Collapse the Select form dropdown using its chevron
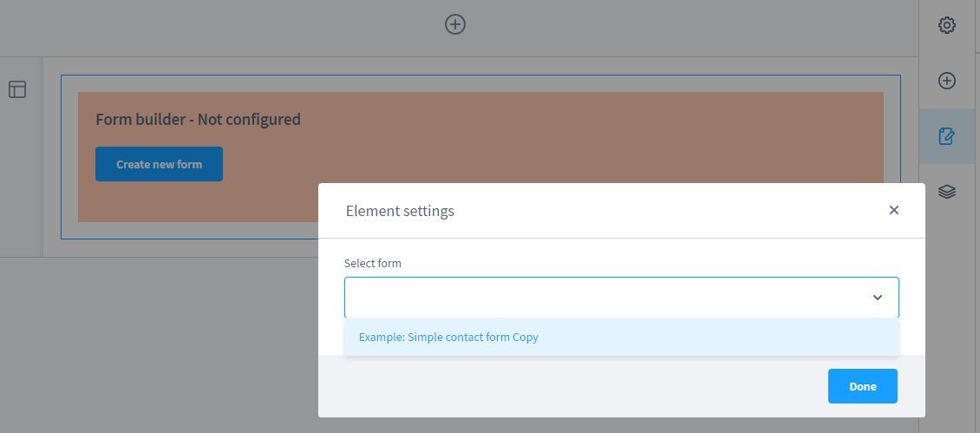 pos(877,298)
